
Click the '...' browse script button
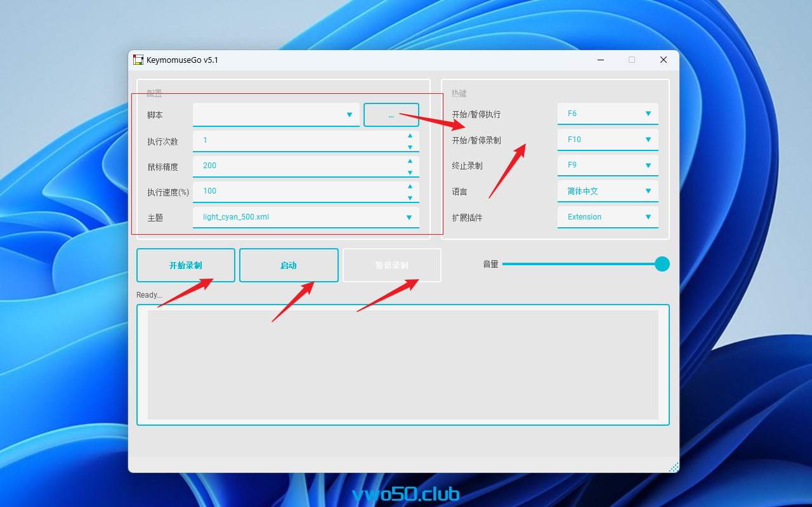(391, 115)
